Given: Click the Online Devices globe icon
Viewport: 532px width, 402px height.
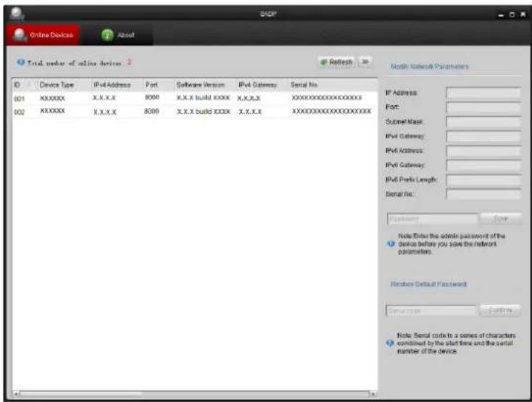Looking at the screenshot, I should pos(20,35).
